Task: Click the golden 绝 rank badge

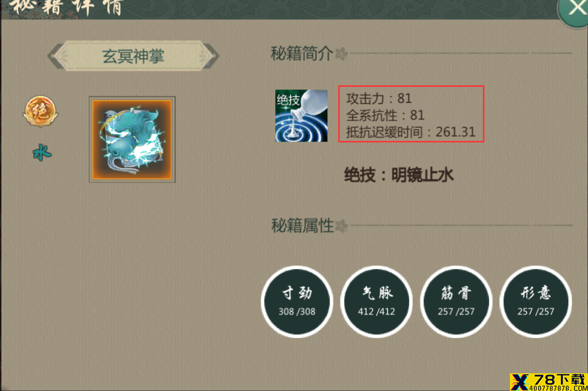Action: tap(41, 111)
